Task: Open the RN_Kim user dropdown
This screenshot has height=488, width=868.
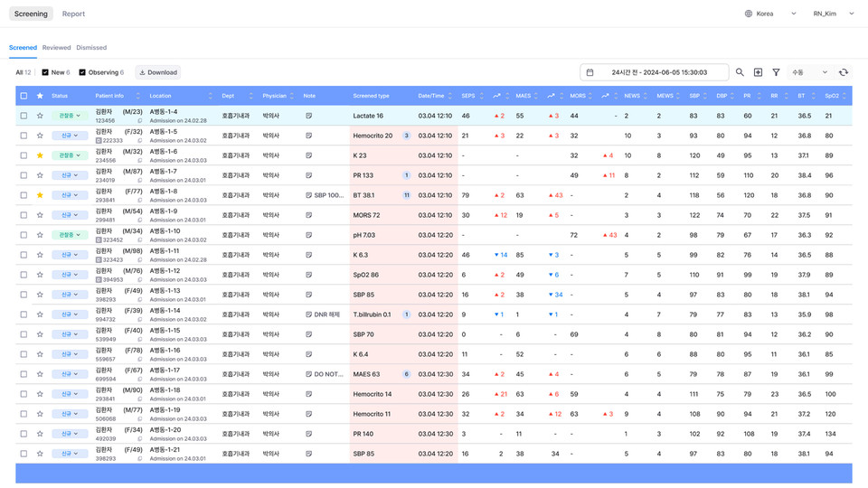Action: click(x=833, y=14)
